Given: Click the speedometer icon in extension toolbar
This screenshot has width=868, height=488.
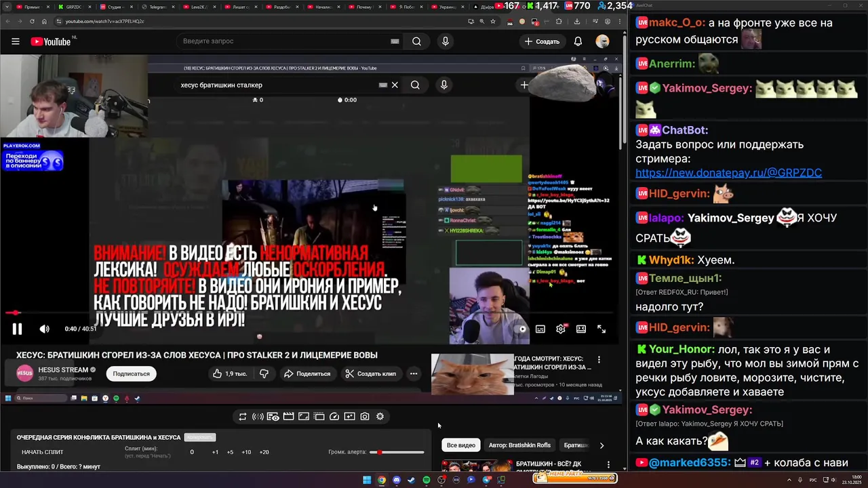Looking at the screenshot, I should pyautogui.click(x=334, y=417).
